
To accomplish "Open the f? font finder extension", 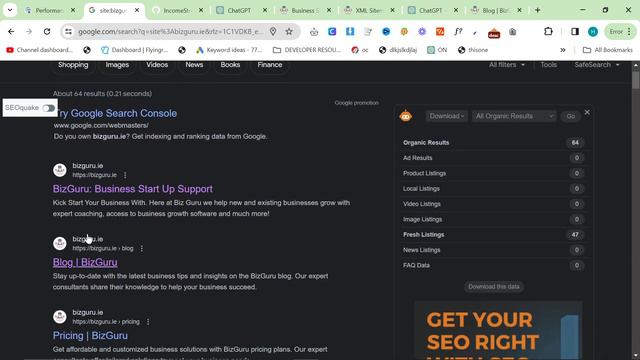I will coord(458,31).
